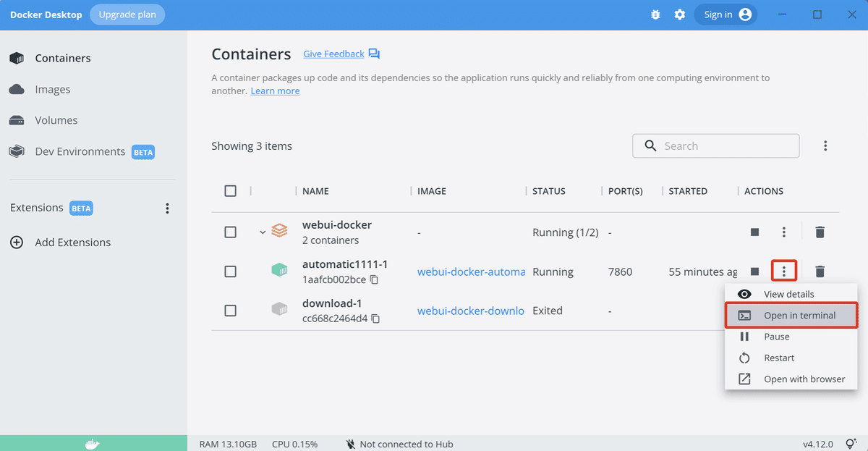Click the webui-docker stack icon
The image size is (868, 451).
pyautogui.click(x=279, y=232)
